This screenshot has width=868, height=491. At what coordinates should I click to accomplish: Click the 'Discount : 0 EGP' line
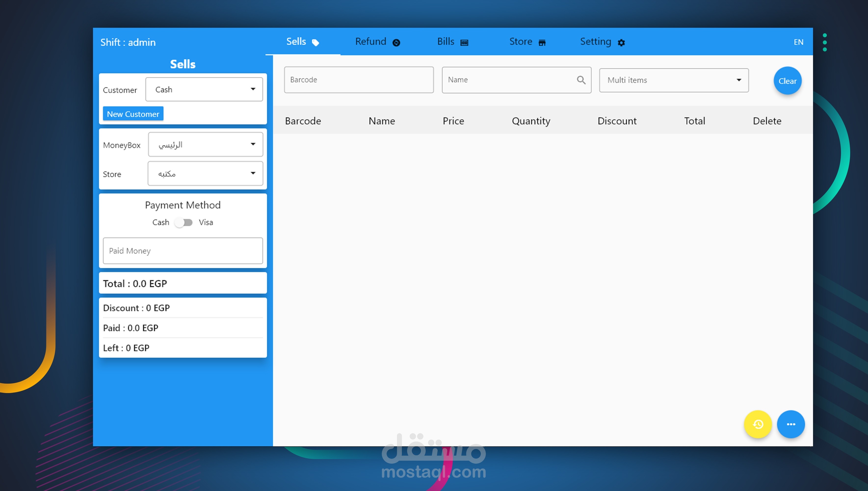[x=136, y=308]
